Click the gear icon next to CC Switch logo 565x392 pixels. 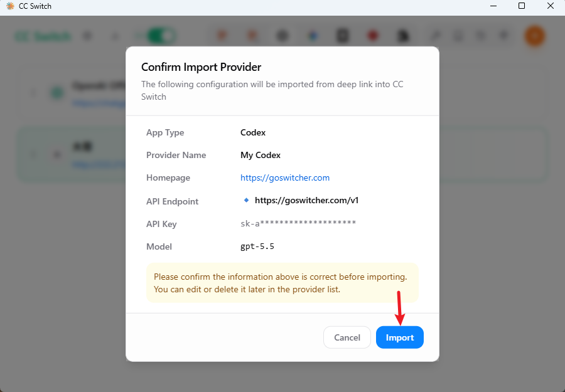coord(87,36)
